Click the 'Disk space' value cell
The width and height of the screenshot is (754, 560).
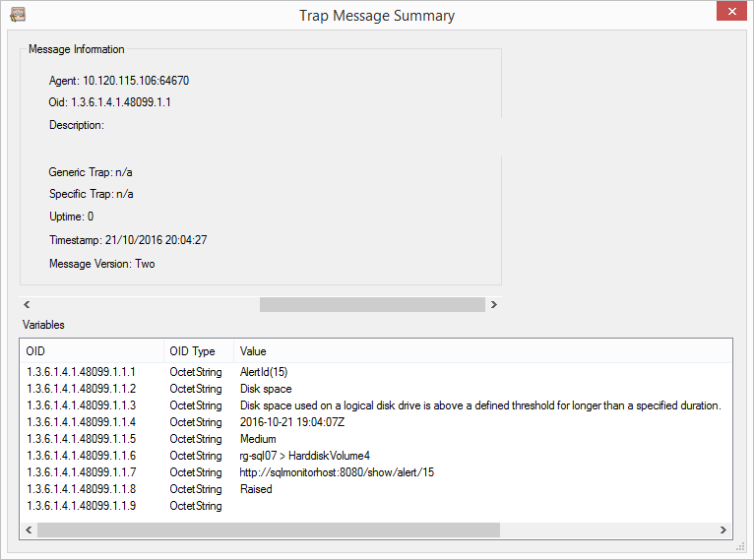[x=266, y=389]
